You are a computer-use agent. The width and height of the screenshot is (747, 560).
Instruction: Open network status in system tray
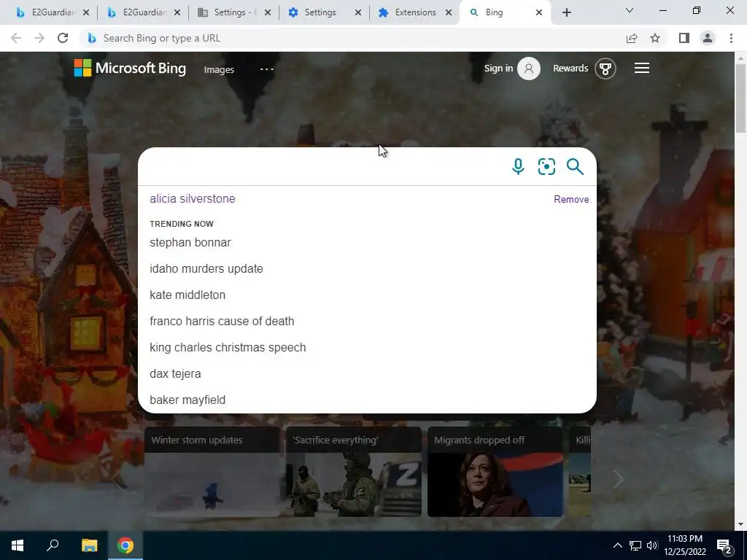635,545
